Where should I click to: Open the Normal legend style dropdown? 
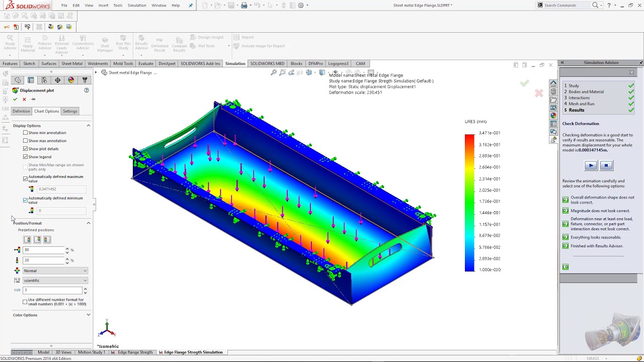55,270
